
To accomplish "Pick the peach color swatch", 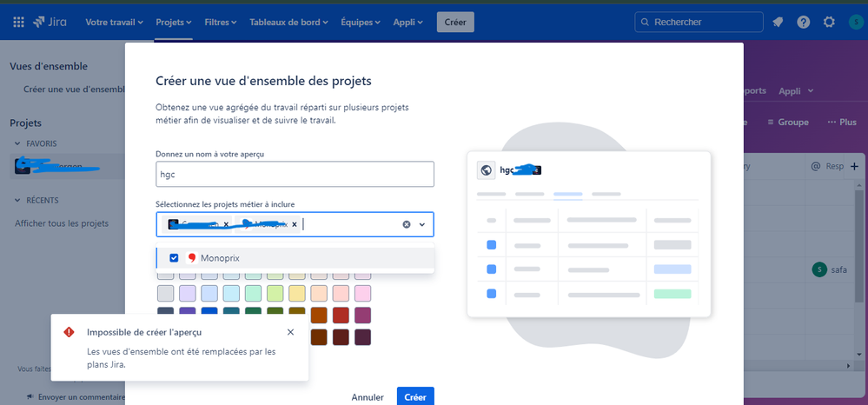I will coord(319,294).
